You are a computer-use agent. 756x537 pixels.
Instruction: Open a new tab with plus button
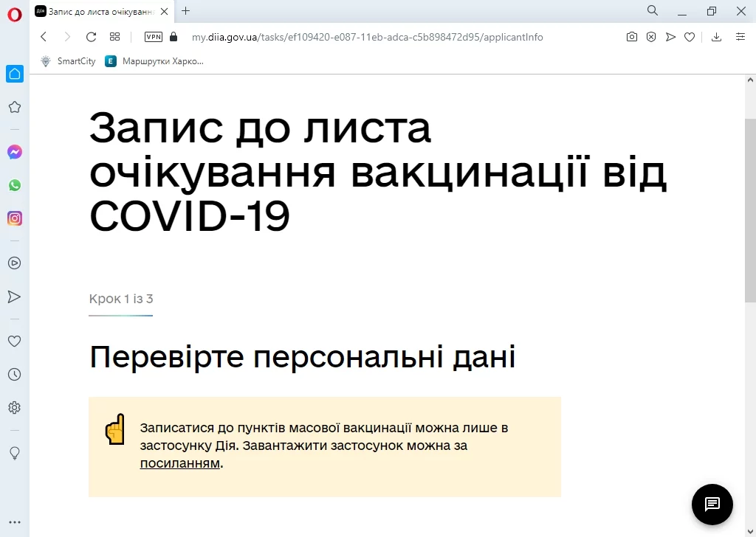click(185, 10)
